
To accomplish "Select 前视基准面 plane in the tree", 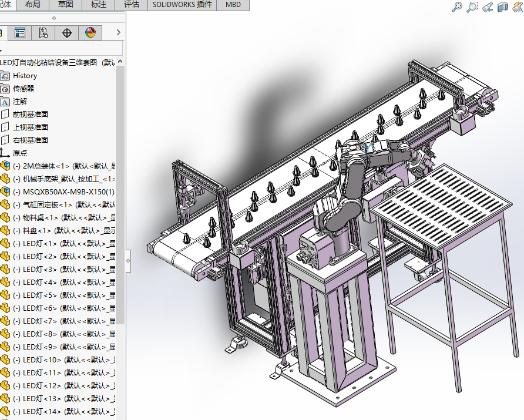I will click(31, 115).
